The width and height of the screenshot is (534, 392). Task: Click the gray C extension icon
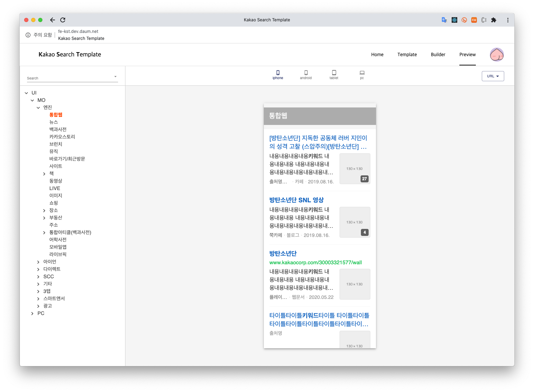point(484,20)
